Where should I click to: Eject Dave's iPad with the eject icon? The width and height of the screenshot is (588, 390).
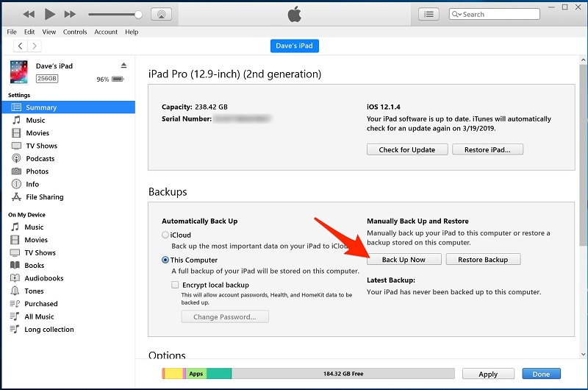tap(123, 65)
